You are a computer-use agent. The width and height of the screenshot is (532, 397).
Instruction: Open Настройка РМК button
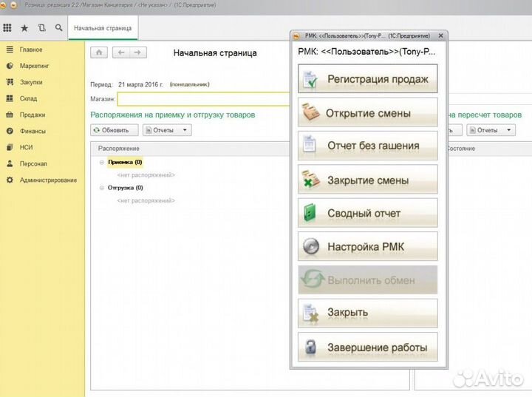(x=368, y=246)
